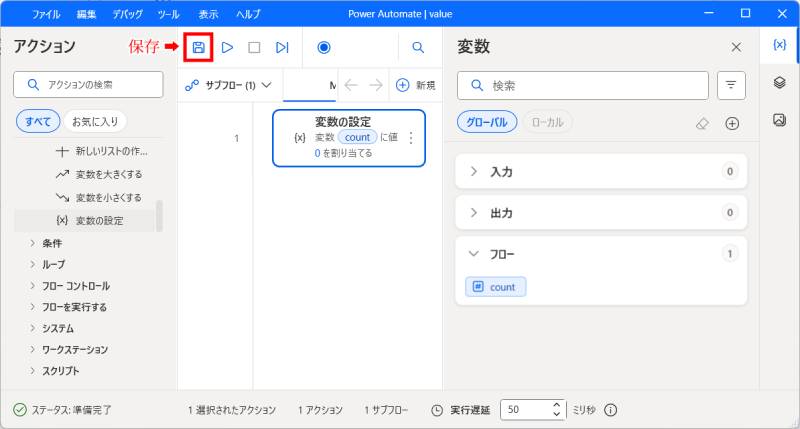
Task: Select the main flow tab
Action: click(310, 86)
